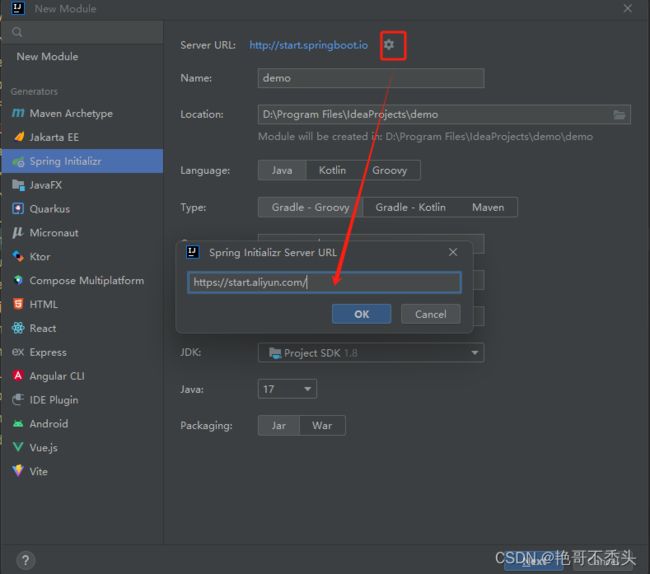Viewport: 650px width, 574px height.
Task: Click the React atom icon
Action: tap(18, 328)
